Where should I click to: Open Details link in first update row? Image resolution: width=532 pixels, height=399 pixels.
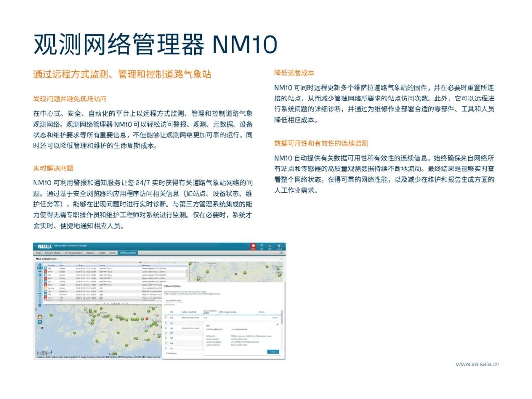coord(275,318)
